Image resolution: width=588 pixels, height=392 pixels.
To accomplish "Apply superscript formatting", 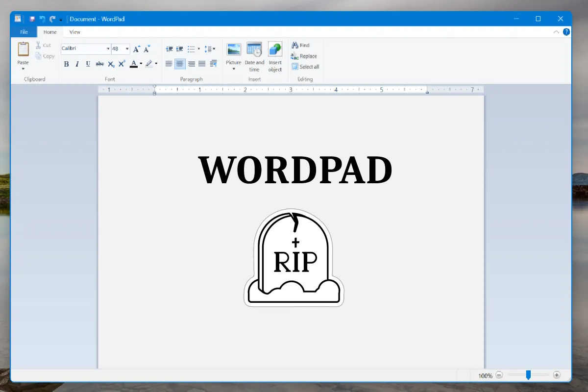I will 122,64.
